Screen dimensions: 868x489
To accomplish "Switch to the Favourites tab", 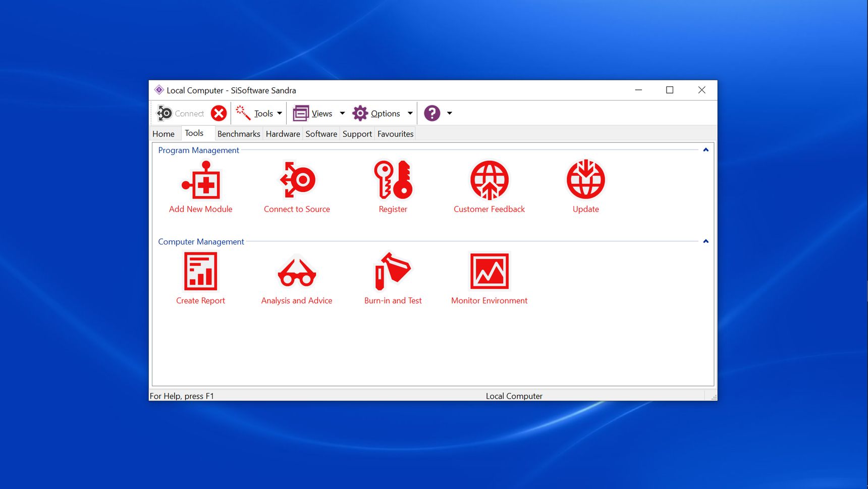I will point(396,134).
